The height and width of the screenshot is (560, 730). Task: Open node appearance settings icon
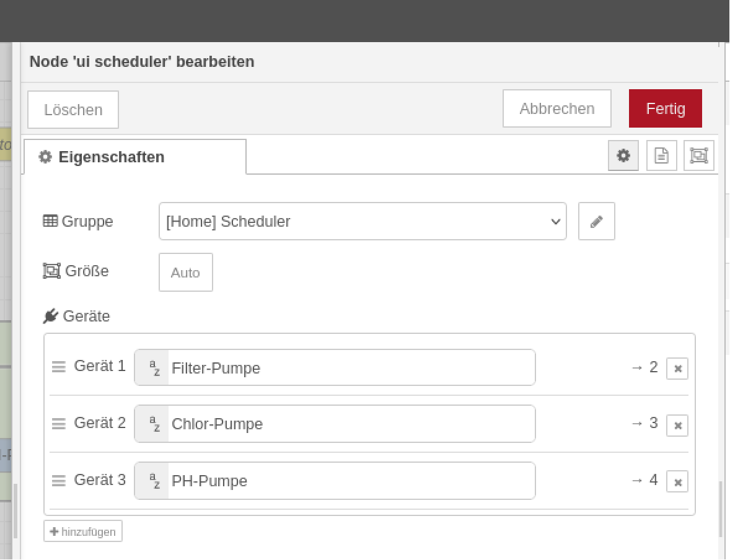pos(699,155)
